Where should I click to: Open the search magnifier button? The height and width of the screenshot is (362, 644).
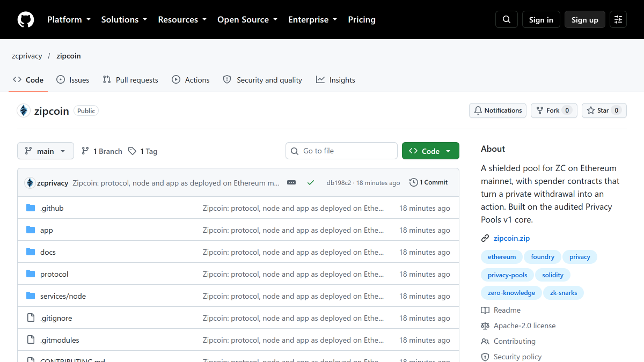point(507,19)
